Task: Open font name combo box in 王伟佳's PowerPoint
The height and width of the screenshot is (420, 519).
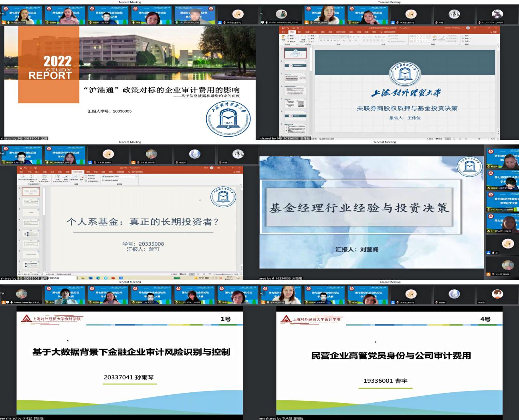Action: click(x=329, y=37)
